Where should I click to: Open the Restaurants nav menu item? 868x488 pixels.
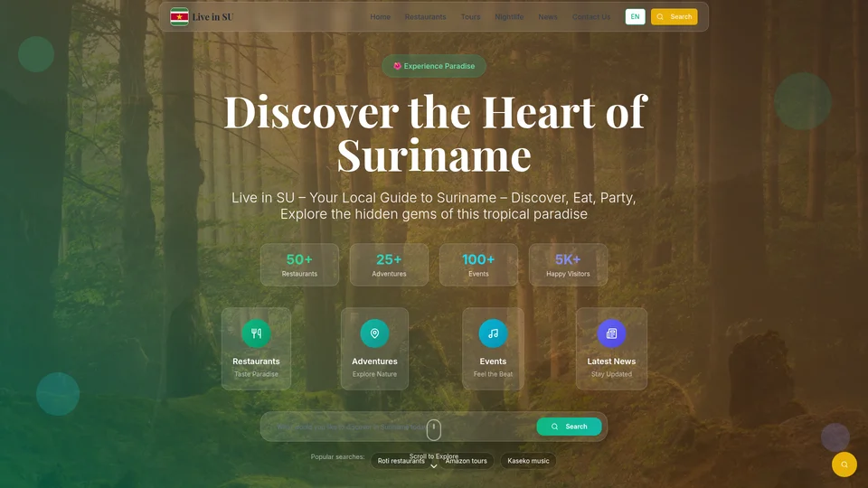pyautogui.click(x=425, y=16)
